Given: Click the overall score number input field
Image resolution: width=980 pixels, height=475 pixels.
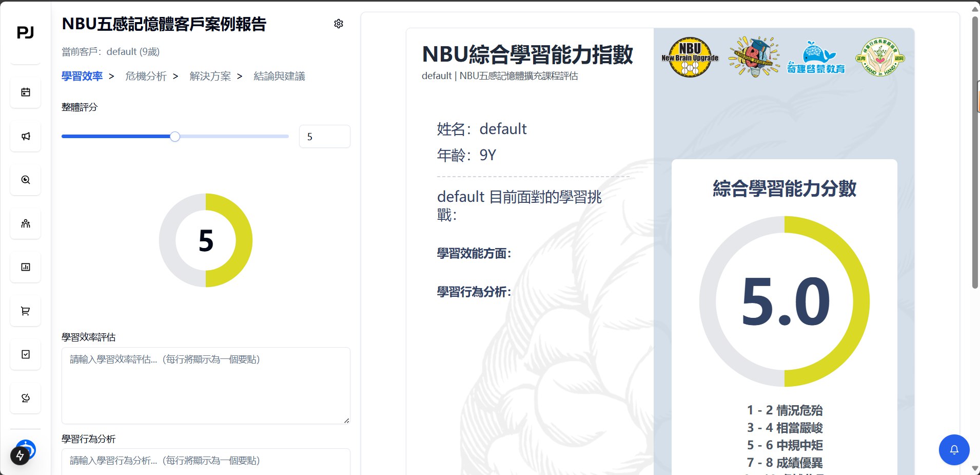Looking at the screenshot, I should [x=324, y=137].
